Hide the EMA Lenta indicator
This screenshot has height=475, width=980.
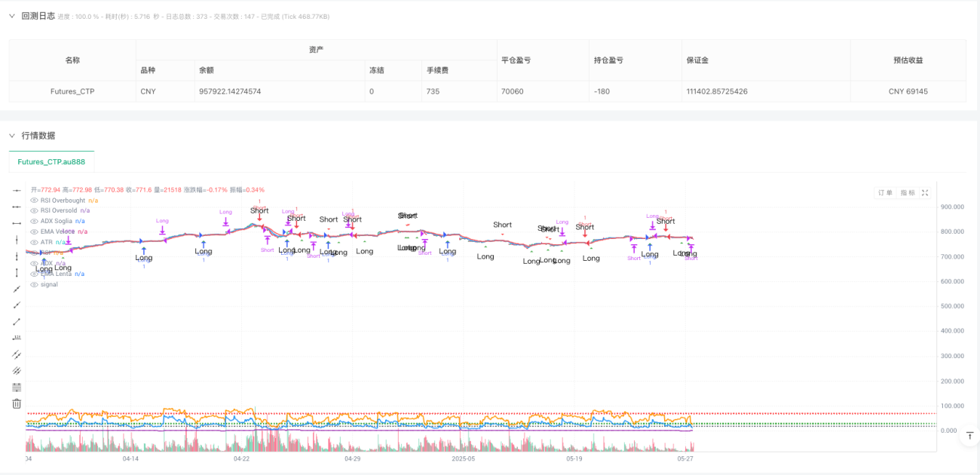tap(34, 274)
